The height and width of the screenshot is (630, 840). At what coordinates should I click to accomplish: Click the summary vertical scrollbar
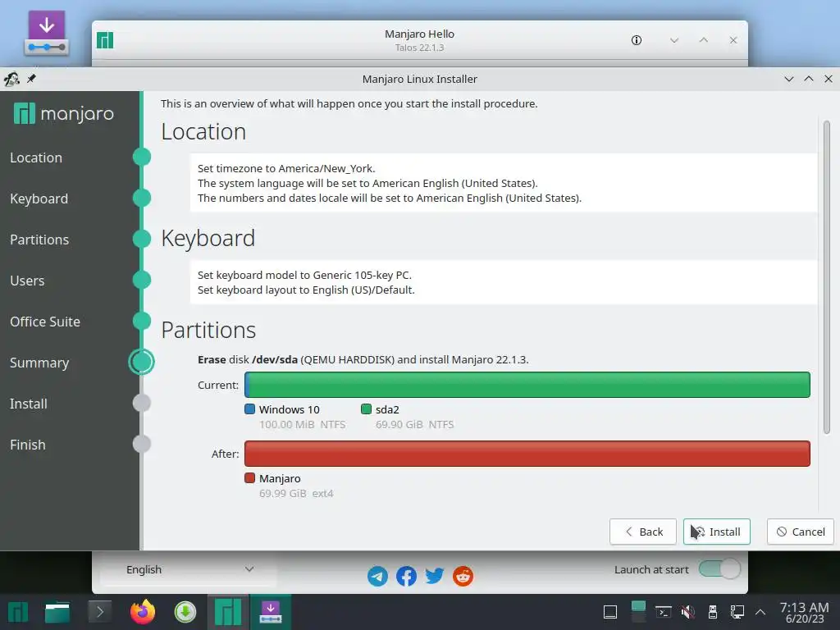coord(827,277)
